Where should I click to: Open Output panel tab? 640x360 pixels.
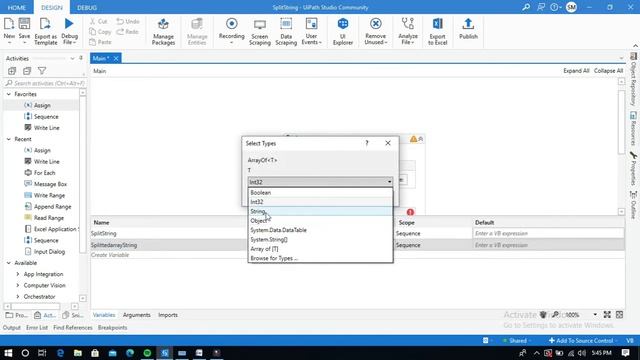(x=11, y=327)
